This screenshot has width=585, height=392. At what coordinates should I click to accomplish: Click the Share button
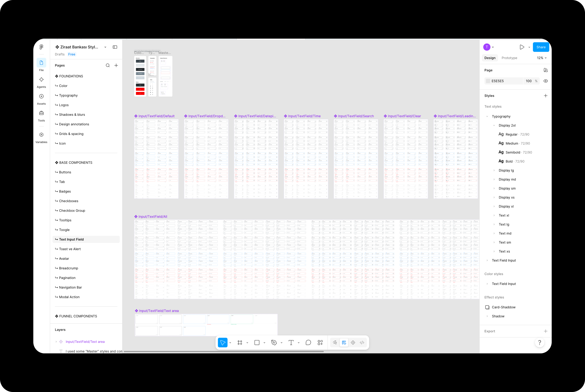pyautogui.click(x=541, y=47)
